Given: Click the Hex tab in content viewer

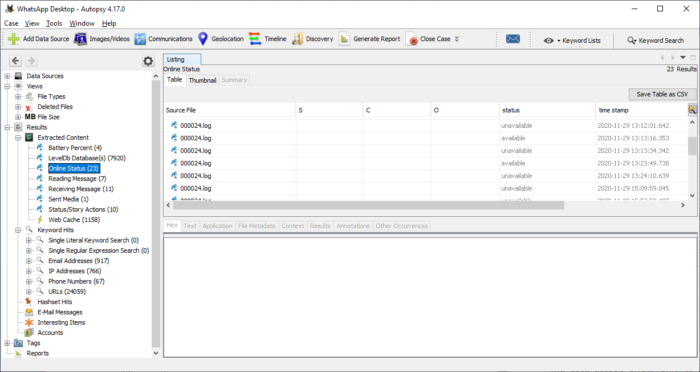Looking at the screenshot, I should pyautogui.click(x=172, y=226).
